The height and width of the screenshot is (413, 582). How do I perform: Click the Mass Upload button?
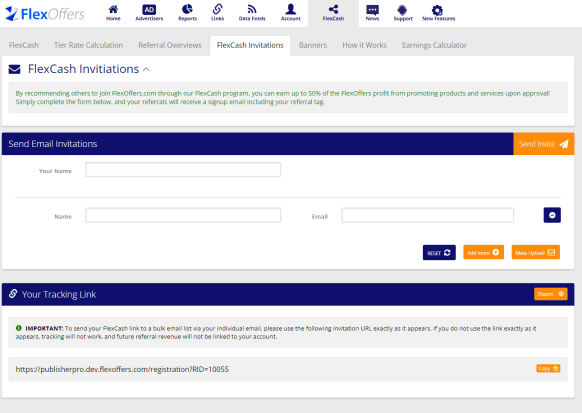[x=535, y=252]
